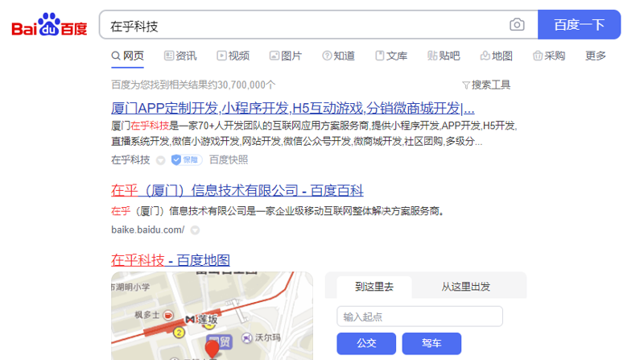Image resolution: width=644 pixels, height=360 pixels.
Task: Go to the 地图 tab
Action: click(x=496, y=56)
